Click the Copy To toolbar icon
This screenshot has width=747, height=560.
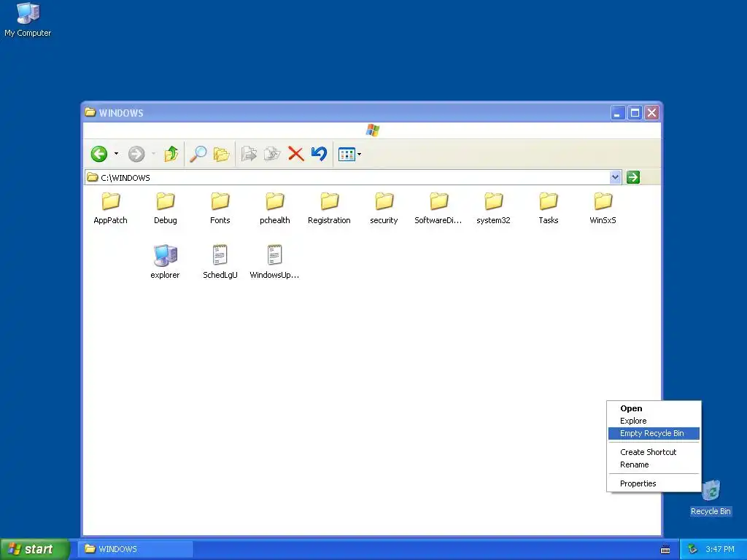click(272, 154)
